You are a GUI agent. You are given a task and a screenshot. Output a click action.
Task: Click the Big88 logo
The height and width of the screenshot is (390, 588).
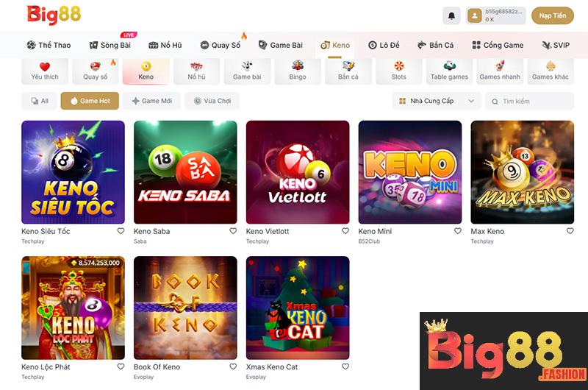tap(54, 15)
